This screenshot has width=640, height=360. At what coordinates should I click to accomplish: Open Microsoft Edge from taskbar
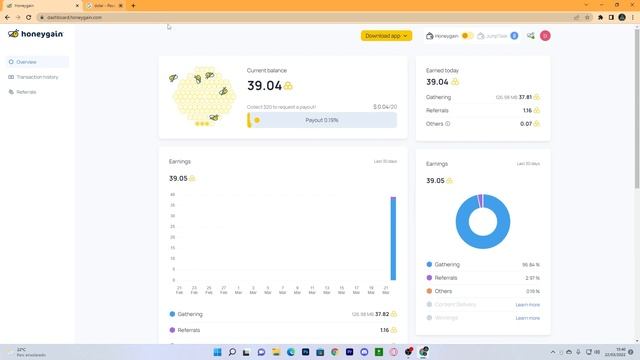click(291, 352)
